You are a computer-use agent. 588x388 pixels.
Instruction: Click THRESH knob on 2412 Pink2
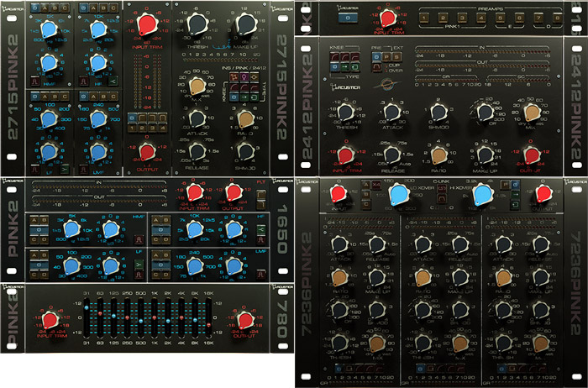345,113
